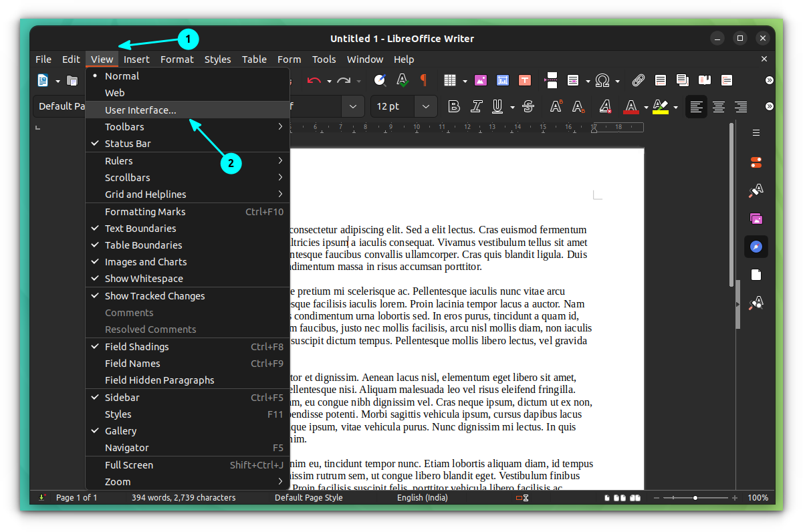Open the font size dropdown
803x532 pixels.
pyautogui.click(x=425, y=106)
